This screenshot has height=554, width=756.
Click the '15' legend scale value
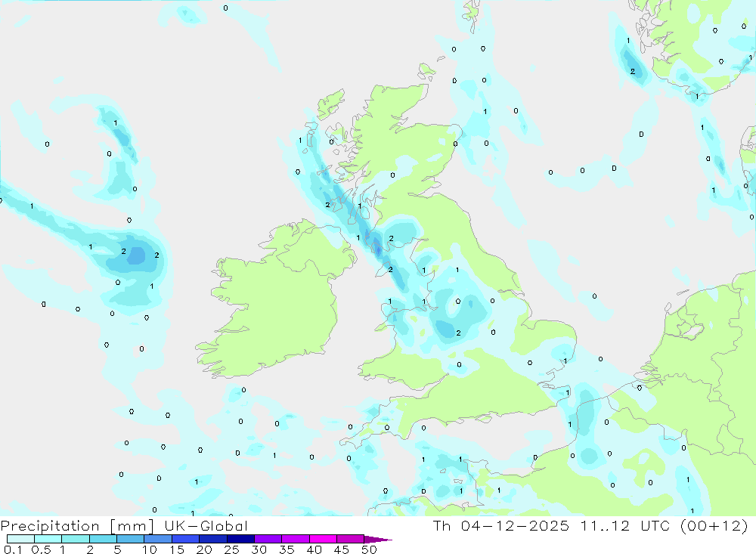pyautogui.click(x=177, y=549)
